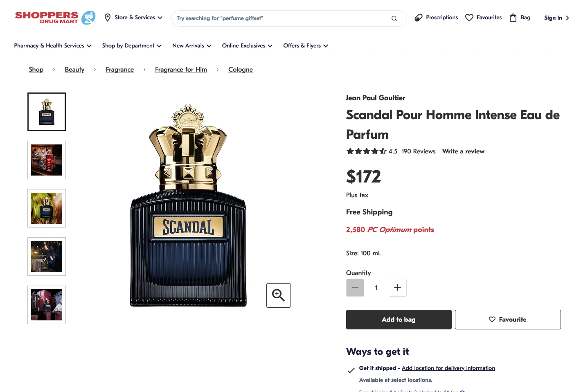Screen dimensions: 581x392
Task: Click the search input field
Action: [282, 18]
